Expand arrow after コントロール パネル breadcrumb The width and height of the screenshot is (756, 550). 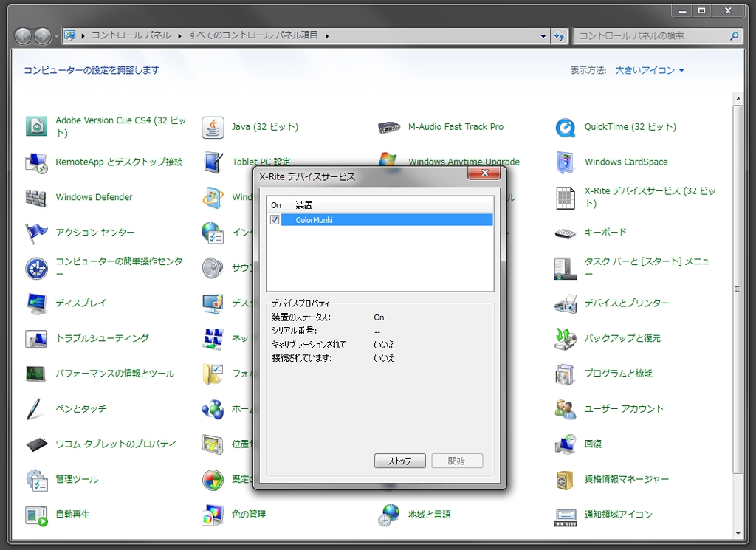click(179, 35)
